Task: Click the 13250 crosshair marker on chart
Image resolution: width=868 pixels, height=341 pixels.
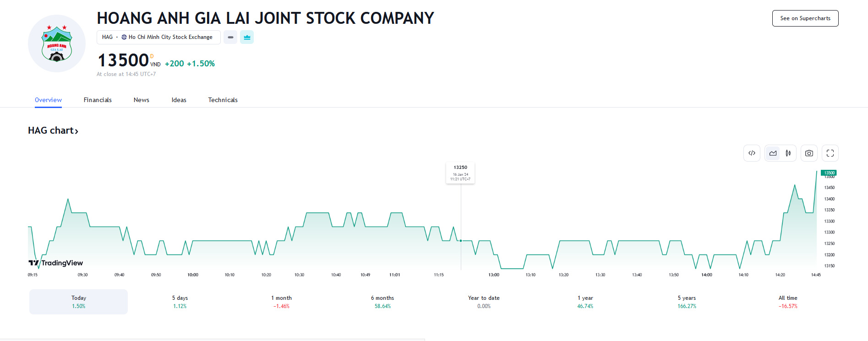Action: 461,240
